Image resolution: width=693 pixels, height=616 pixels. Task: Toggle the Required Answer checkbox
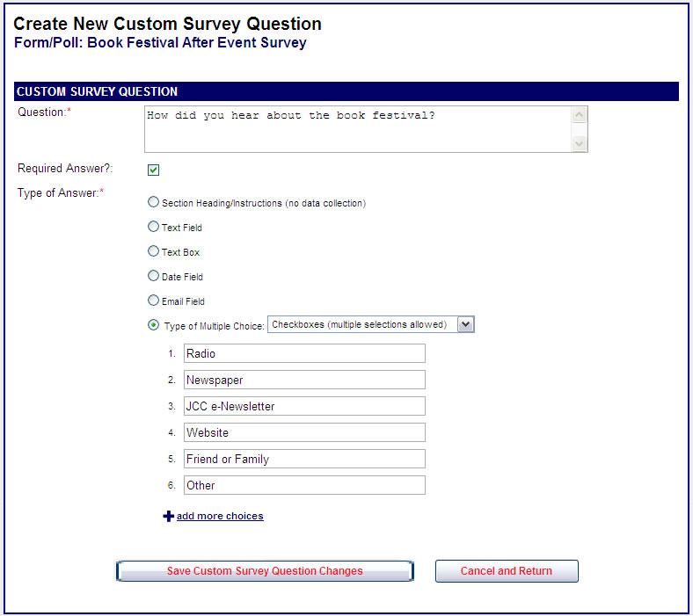153,170
